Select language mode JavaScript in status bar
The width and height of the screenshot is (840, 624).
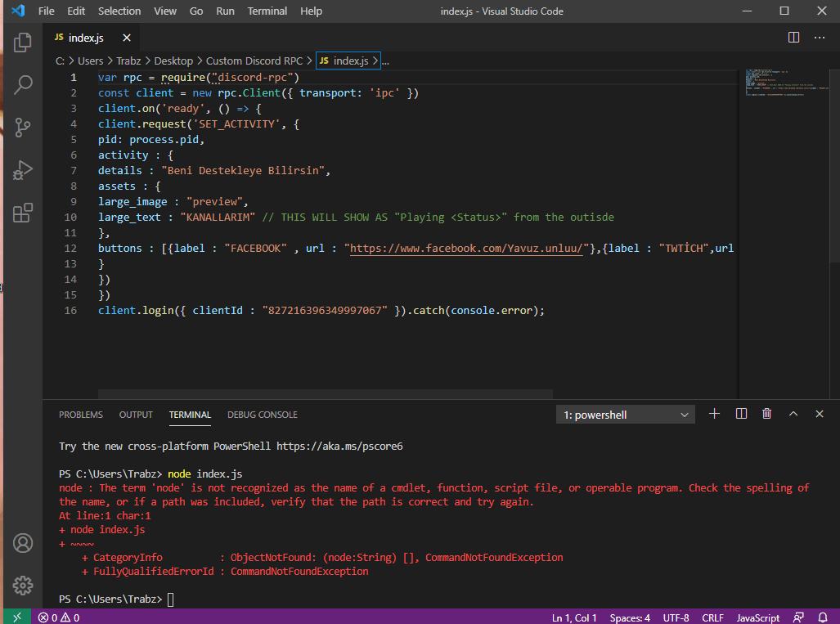pyautogui.click(x=757, y=617)
